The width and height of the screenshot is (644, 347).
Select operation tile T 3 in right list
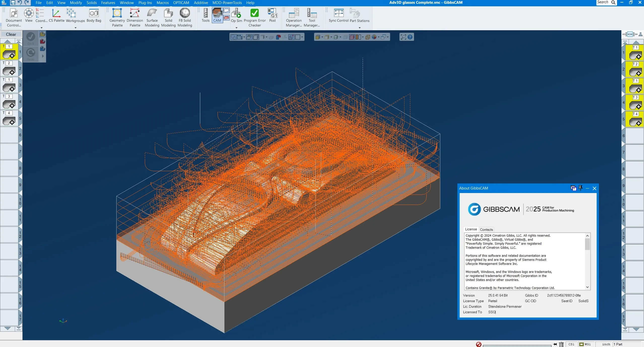coord(634,102)
